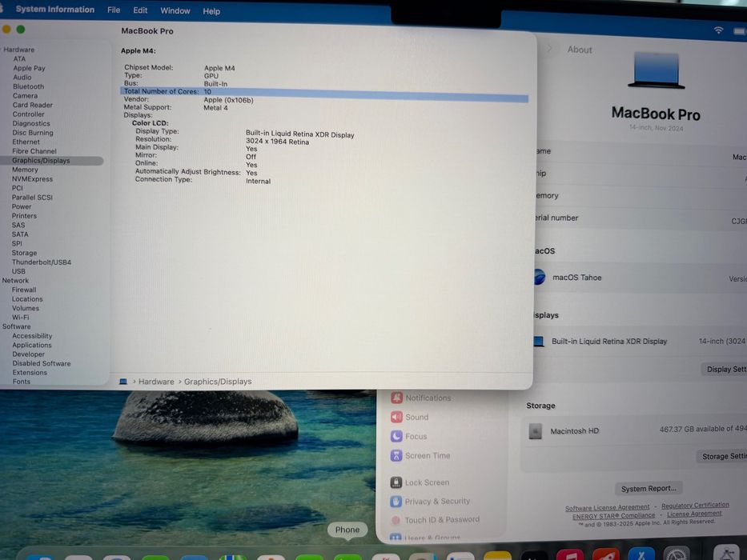747x560 pixels.
Task: Click the macOS Tahoe icon in About
Action: 539,277
